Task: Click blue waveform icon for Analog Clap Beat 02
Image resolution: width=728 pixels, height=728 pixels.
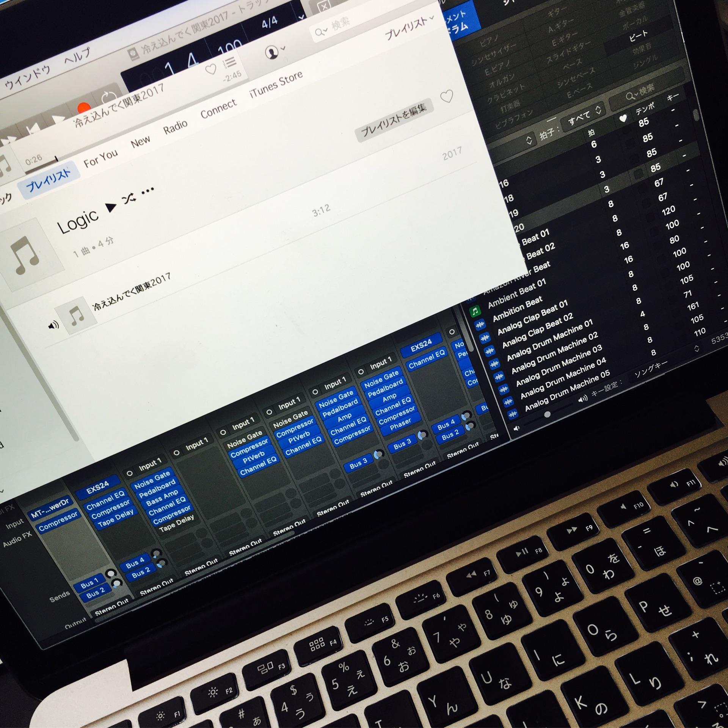Action: click(489, 351)
